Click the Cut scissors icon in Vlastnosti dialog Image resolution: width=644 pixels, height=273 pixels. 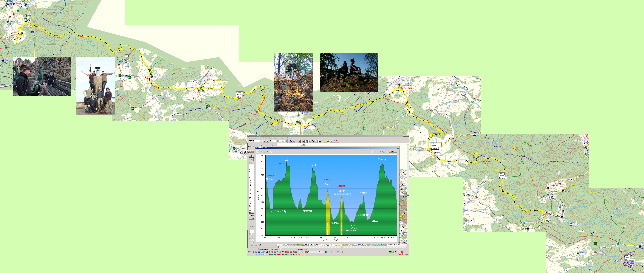pyautogui.click(x=250, y=156)
